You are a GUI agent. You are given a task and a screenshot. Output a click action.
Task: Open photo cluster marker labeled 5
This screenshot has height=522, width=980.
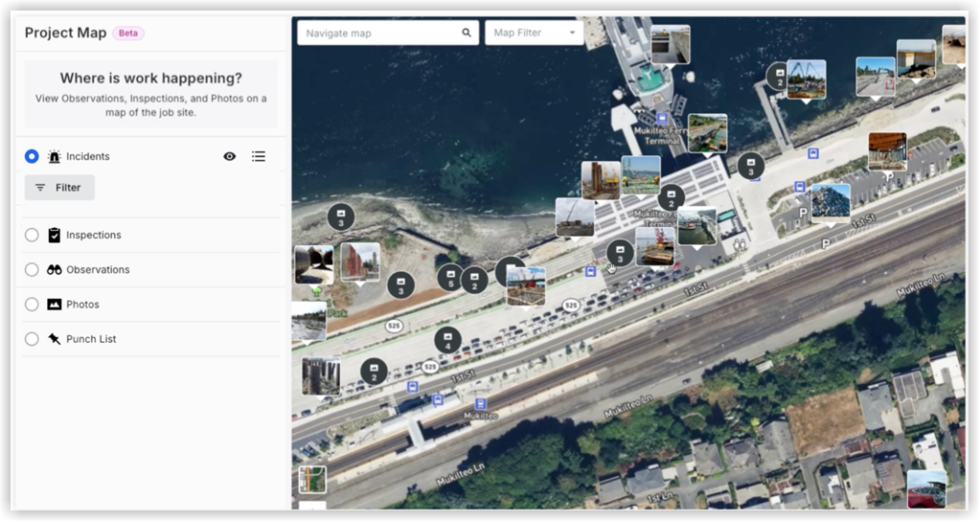450,278
